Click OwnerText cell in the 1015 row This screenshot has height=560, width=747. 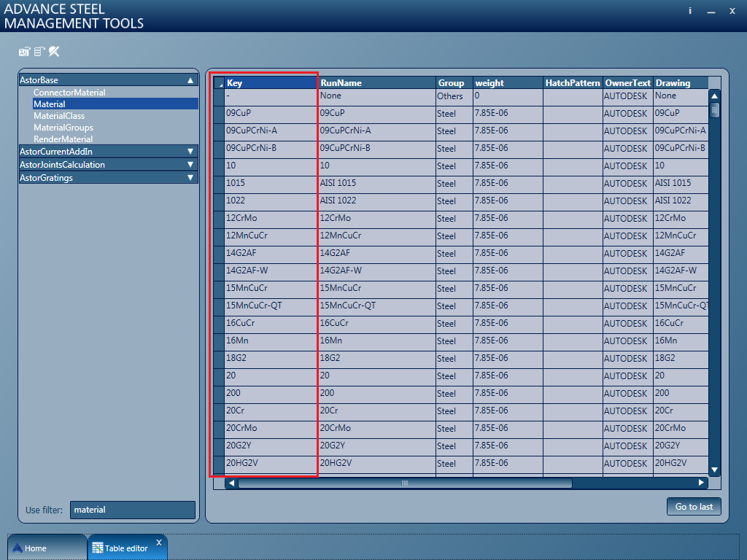tap(628, 184)
